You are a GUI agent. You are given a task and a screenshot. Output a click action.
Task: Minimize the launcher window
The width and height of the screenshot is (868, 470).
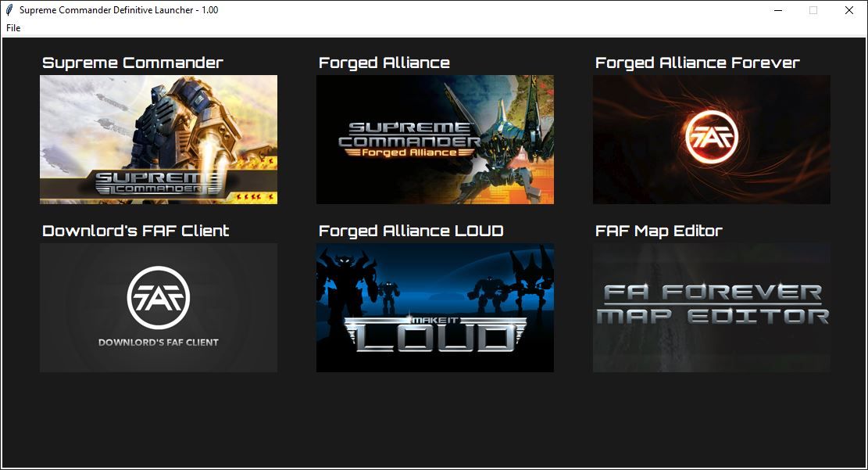tap(778, 10)
